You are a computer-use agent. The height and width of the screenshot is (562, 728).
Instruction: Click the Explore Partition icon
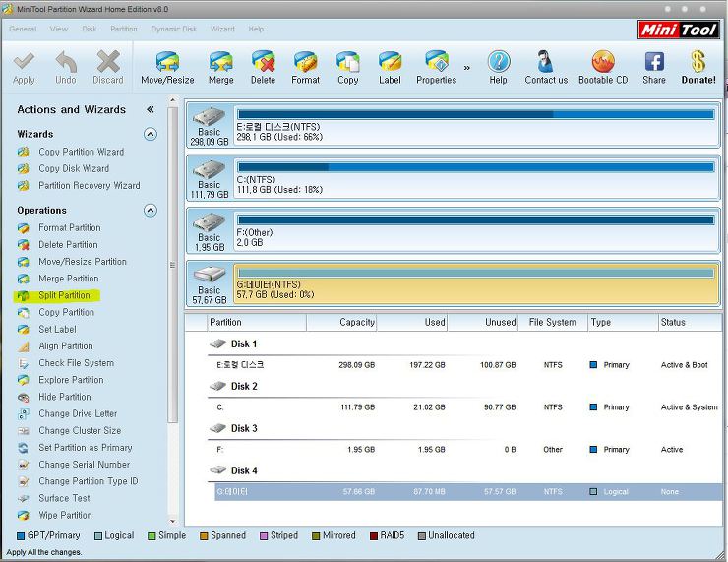(24, 380)
